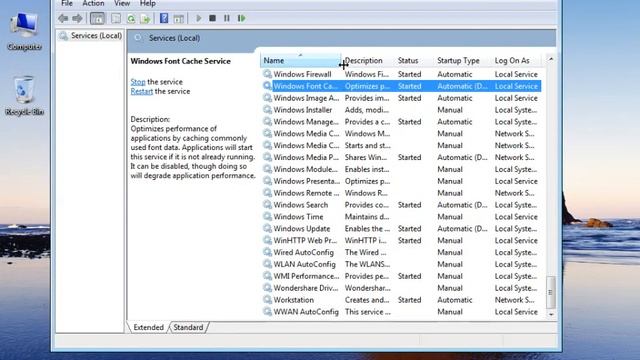Switch to the Extended tab
Image resolution: width=640 pixels, height=360 pixels.
(148, 327)
